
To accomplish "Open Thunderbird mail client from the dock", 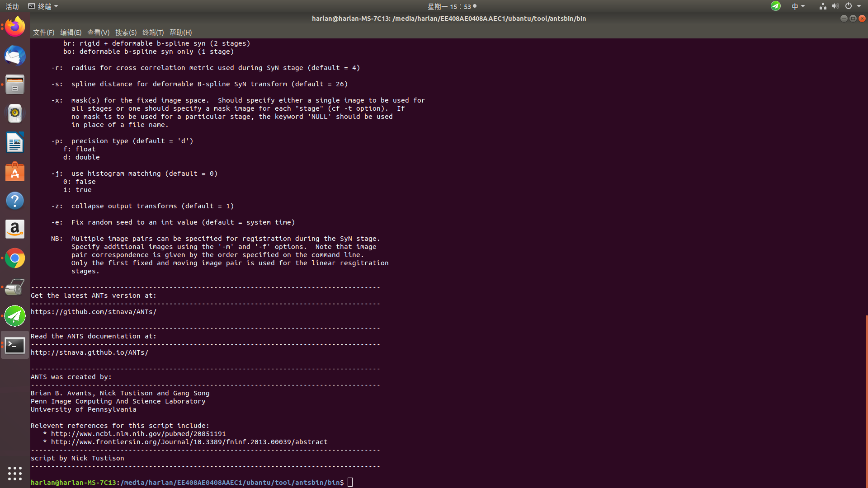I will pos(15,56).
